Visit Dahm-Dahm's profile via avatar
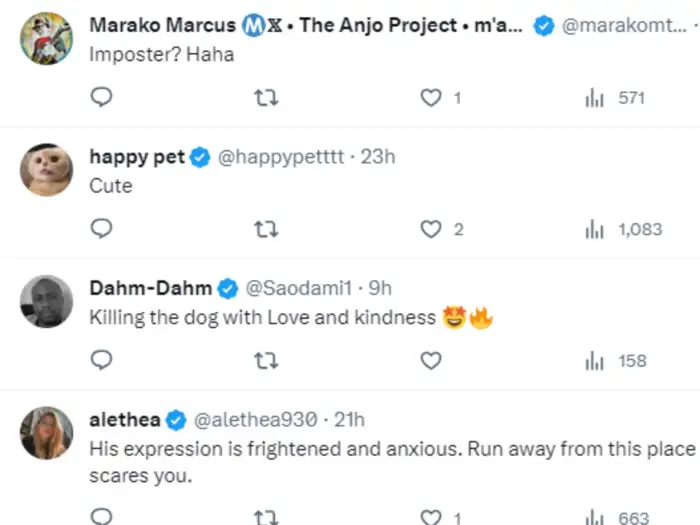Screen dimensions: 700x525 [46, 301]
